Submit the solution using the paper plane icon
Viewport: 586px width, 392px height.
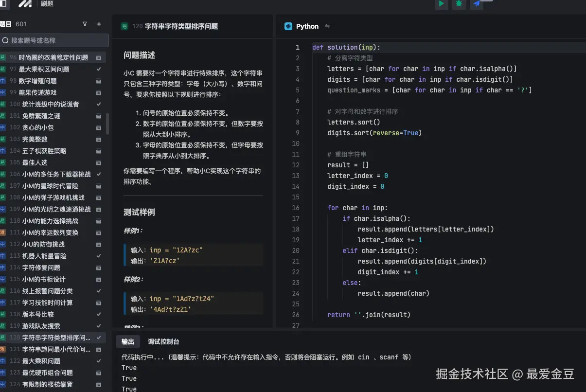click(x=476, y=4)
